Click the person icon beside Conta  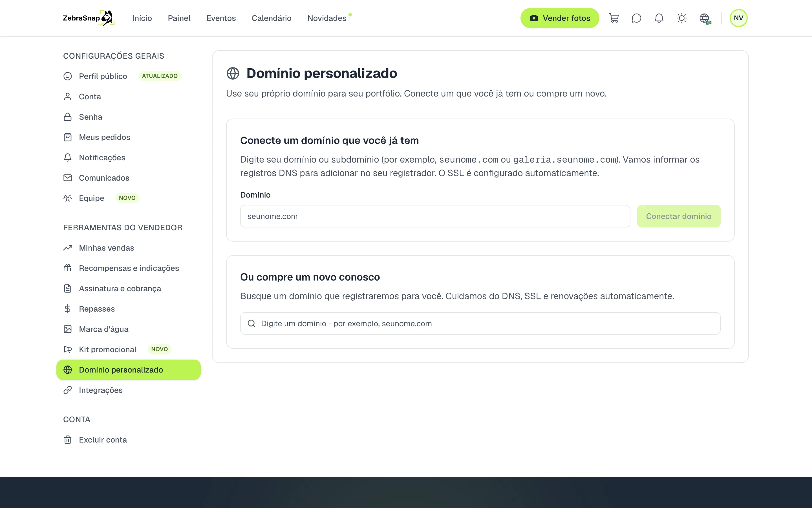point(68,97)
